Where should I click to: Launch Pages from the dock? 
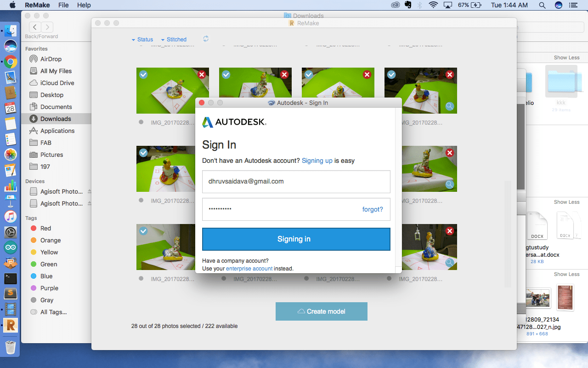pyautogui.click(x=11, y=170)
